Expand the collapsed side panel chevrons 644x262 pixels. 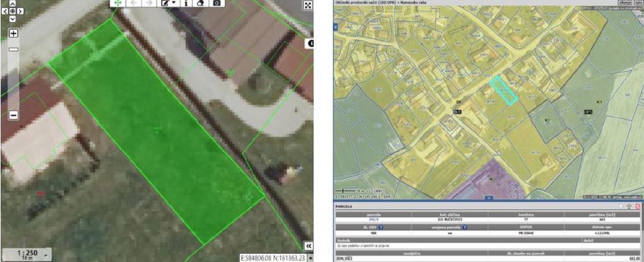coord(308,246)
